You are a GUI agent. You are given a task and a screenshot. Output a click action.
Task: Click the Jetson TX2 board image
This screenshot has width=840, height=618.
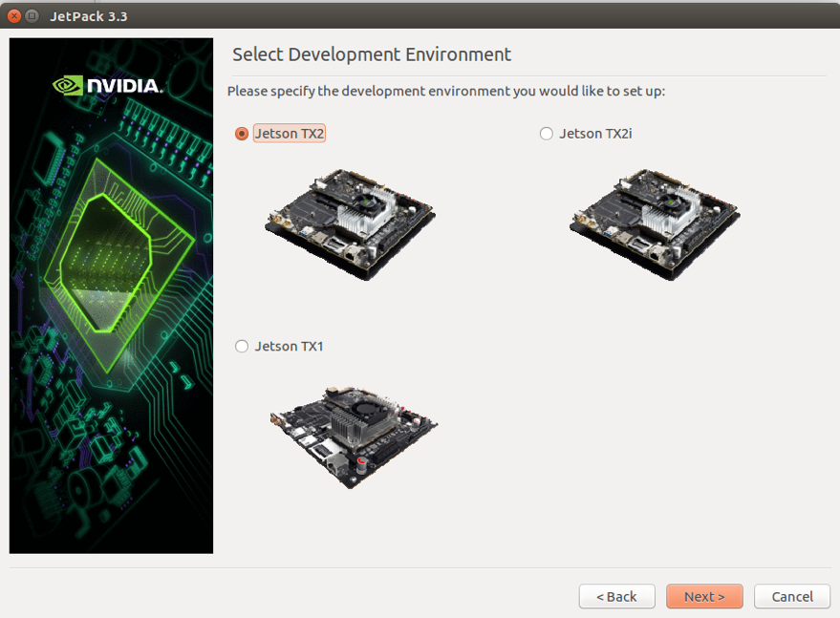[350, 224]
